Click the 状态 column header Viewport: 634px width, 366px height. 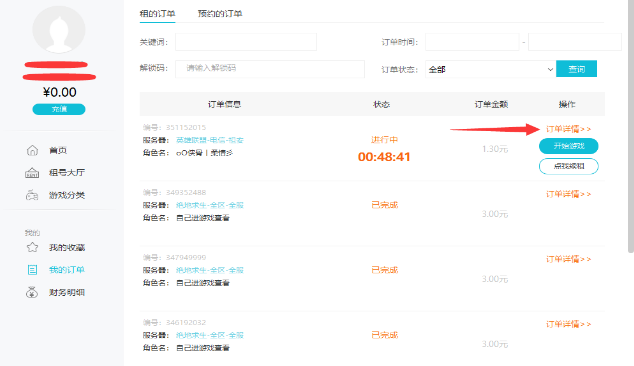(381, 104)
